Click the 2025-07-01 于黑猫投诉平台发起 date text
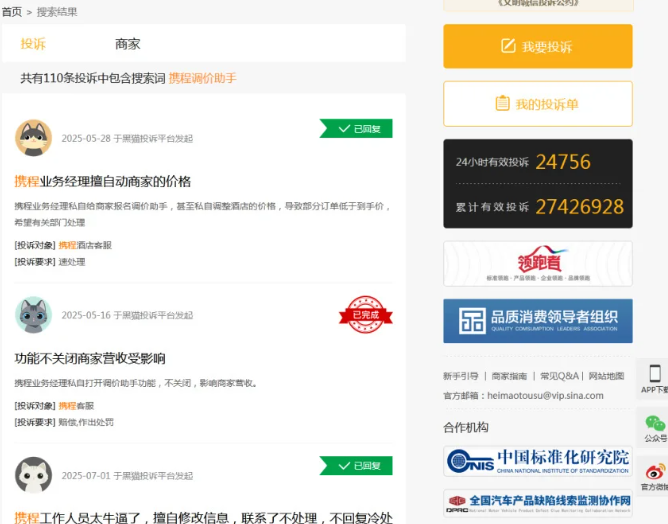 click(x=127, y=475)
